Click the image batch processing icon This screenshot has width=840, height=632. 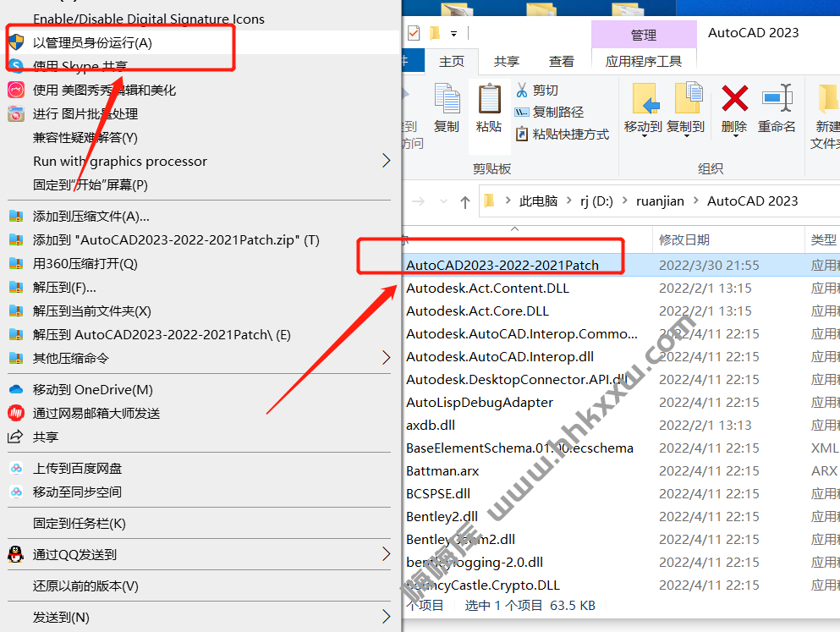(16, 113)
